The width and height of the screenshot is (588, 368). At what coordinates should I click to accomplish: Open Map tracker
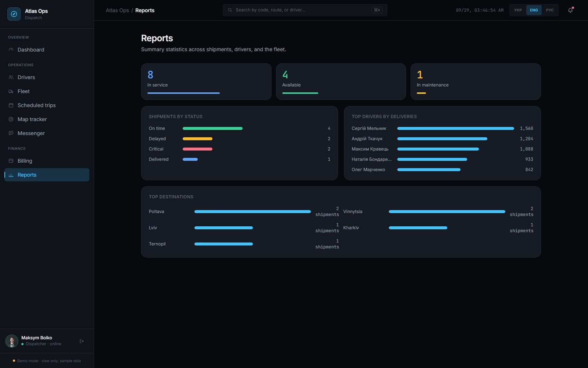(x=47, y=119)
